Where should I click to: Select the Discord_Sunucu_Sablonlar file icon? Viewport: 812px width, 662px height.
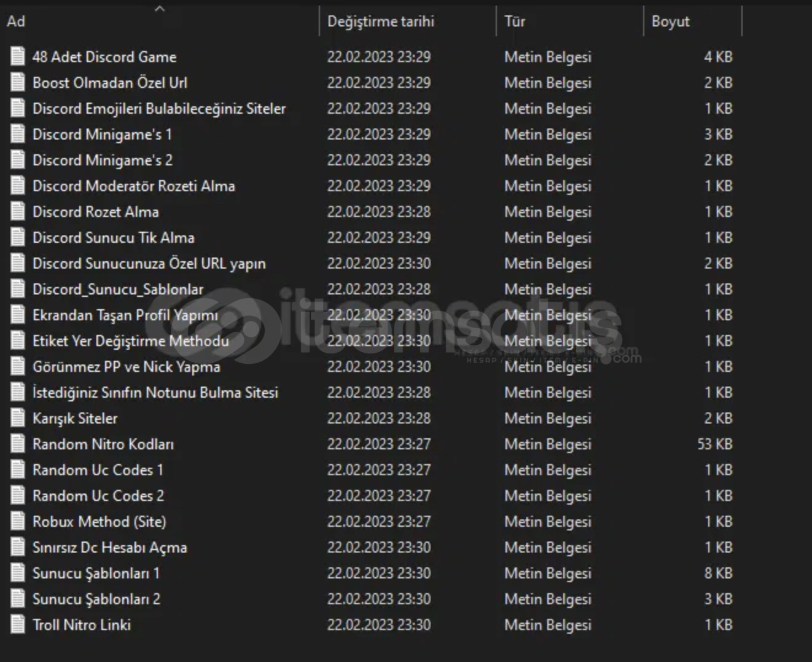coord(18,289)
